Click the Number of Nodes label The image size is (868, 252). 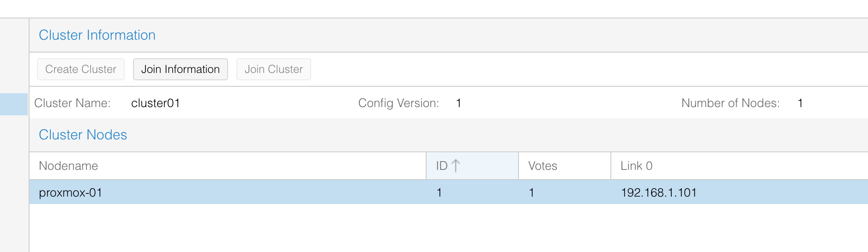point(730,103)
